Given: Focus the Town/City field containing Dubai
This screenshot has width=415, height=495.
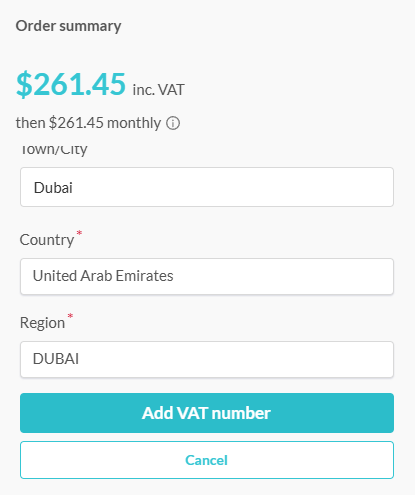Looking at the screenshot, I should 207,187.
